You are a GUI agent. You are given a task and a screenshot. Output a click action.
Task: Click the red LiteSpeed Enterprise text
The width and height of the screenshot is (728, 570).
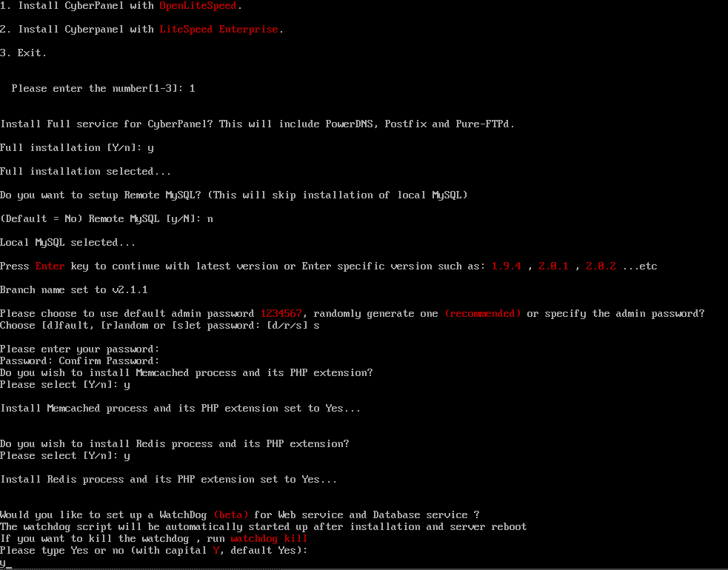pyautogui.click(x=218, y=30)
